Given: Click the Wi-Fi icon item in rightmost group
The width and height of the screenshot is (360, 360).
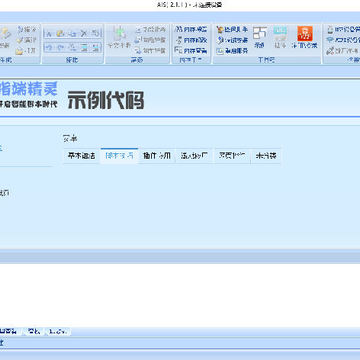Looking at the screenshot, I should [343, 40].
